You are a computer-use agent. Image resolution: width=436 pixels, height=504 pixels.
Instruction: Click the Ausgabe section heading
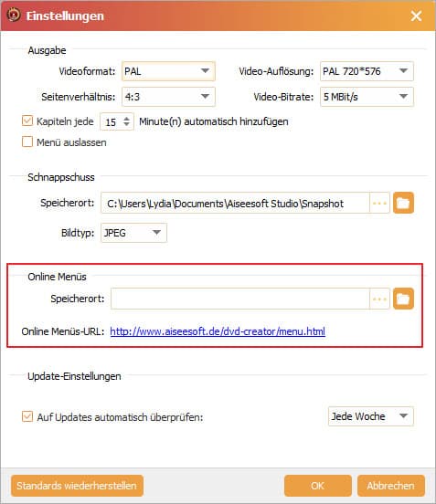[47, 50]
